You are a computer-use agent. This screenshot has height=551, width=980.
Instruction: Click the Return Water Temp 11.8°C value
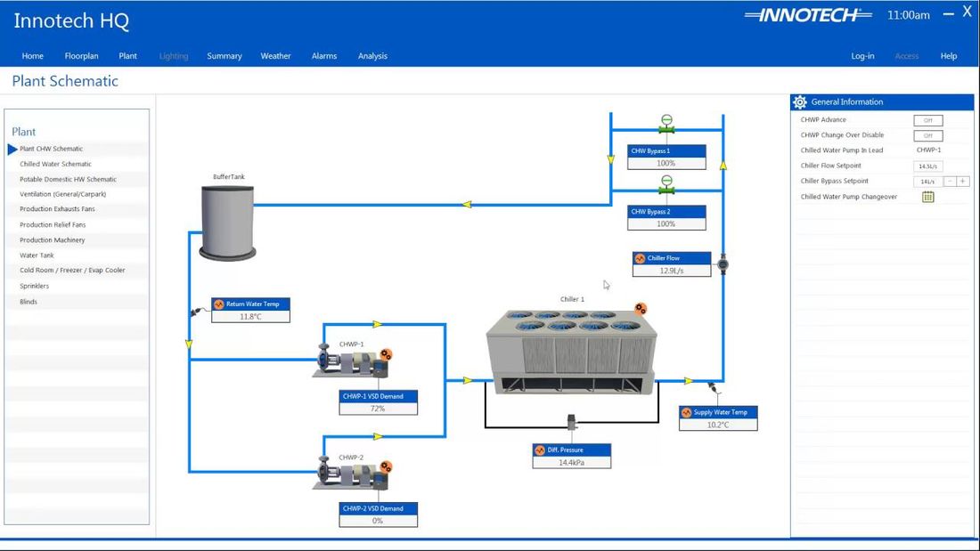click(x=250, y=317)
